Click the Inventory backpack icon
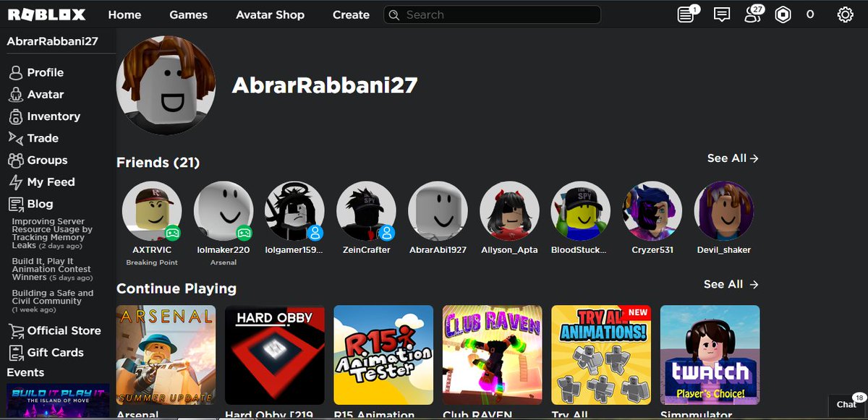Viewport: 868px width, 420px height. [x=15, y=116]
